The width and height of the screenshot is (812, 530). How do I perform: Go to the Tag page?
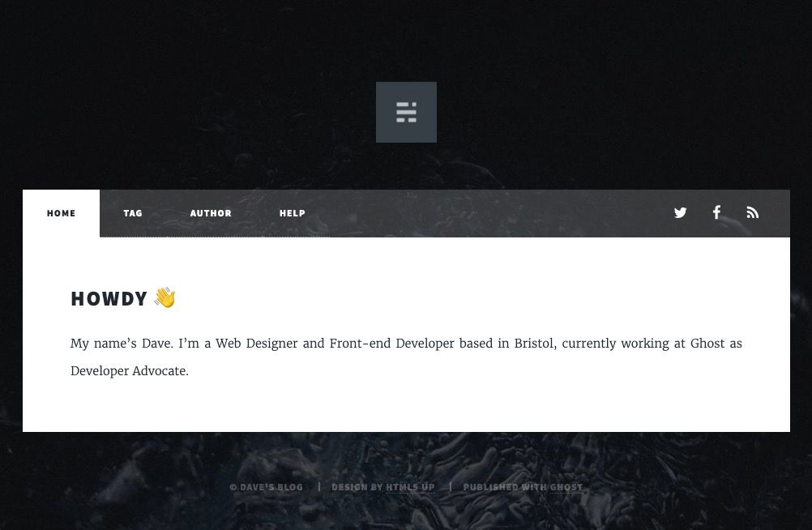point(133,214)
